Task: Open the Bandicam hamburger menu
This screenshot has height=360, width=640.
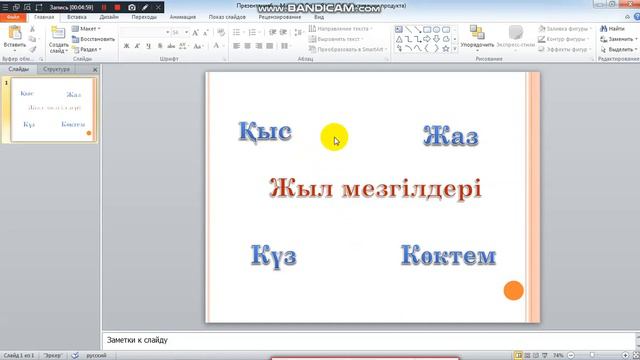Action: pos(5,7)
